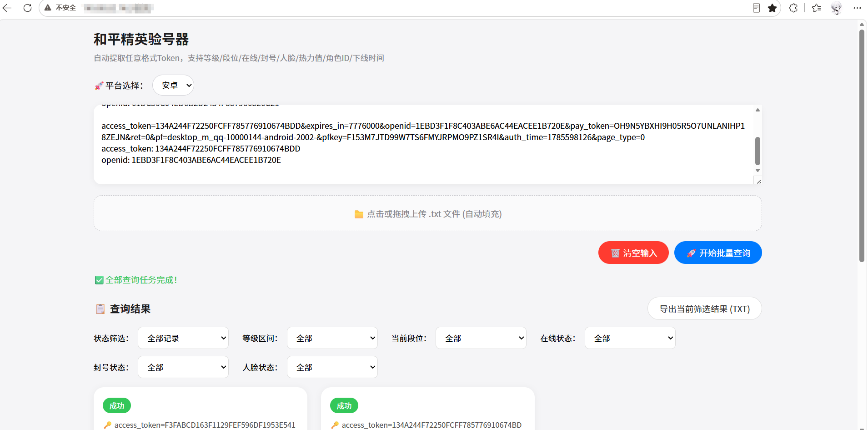This screenshot has width=868, height=430.
Task: Click the textarea scrollbar up arrow
Action: click(x=758, y=110)
